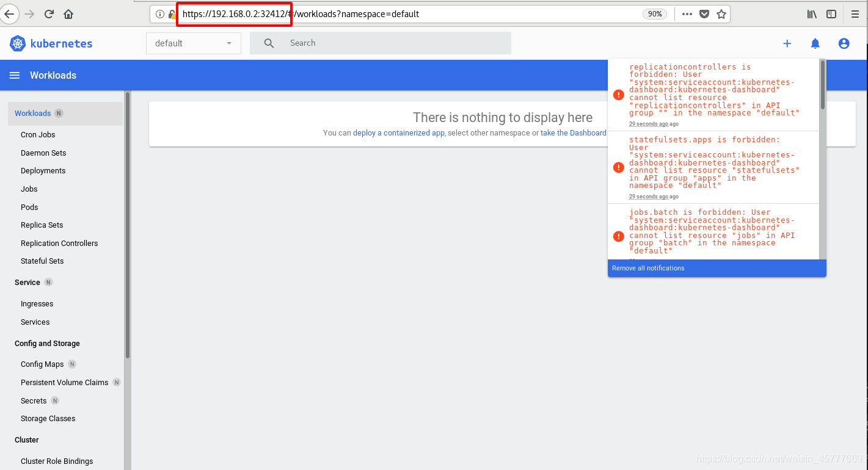The width and height of the screenshot is (868, 470).
Task: Open the user account icon
Action: [x=844, y=43]
